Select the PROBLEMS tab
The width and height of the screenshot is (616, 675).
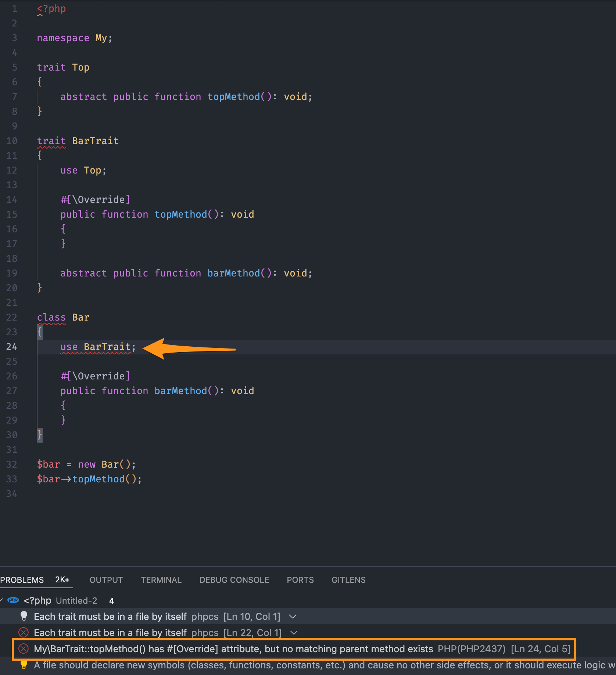pyautogui.click(x=22, y=580)
